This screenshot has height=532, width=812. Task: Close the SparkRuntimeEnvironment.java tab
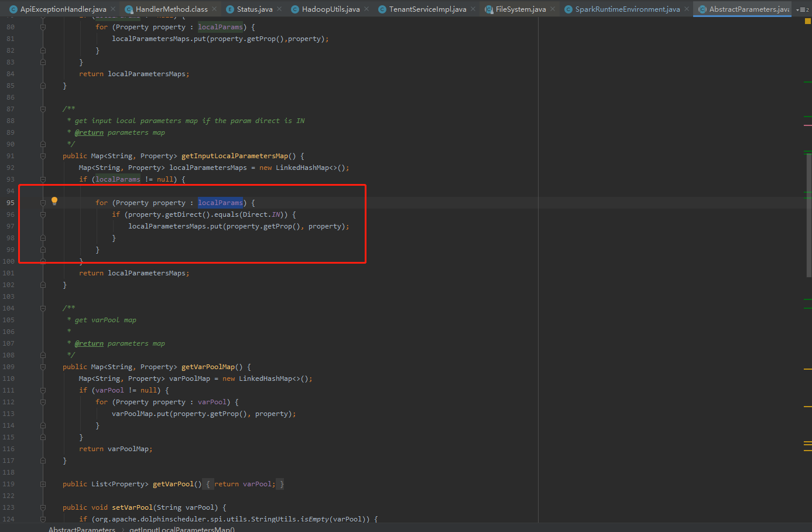pyautogui.click(x=686, y=9)
